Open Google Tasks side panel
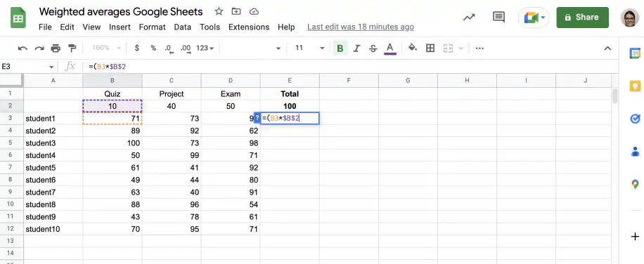The height and width of the screenshot is (264, 644). pyautogui.click(x=635, y=119)
